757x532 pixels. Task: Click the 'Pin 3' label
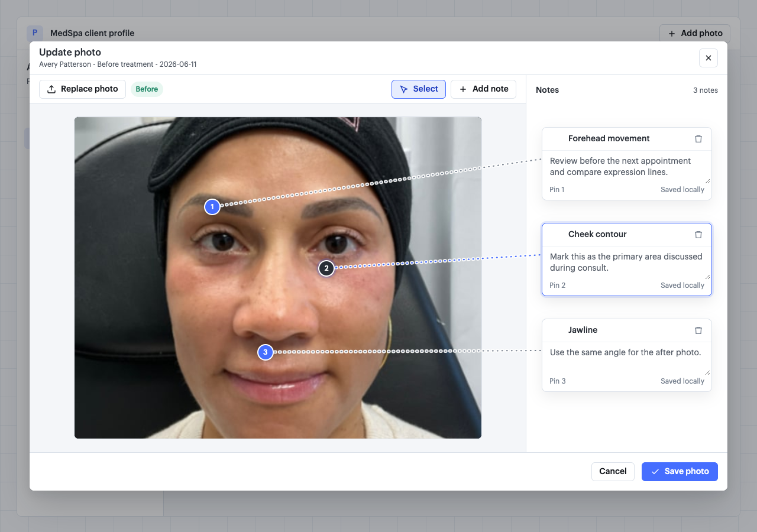pos(558,381)
